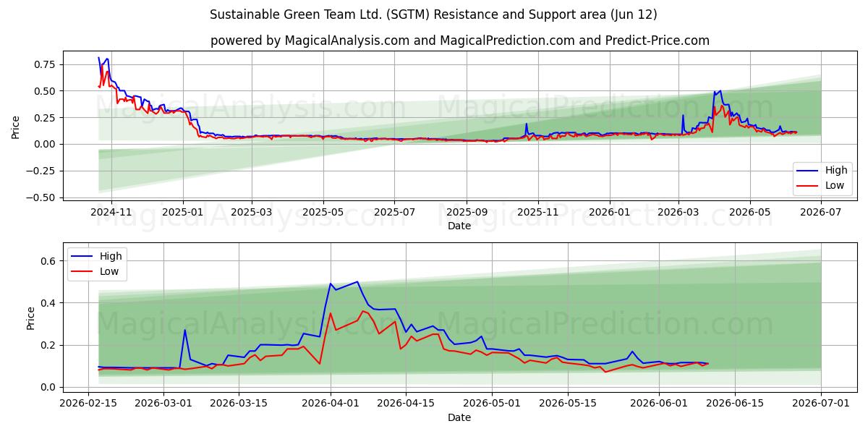The height and width of the screenshot is (434, 868).
Task: Click the '2026-07-01' label on lower chart
Action: 821,404
